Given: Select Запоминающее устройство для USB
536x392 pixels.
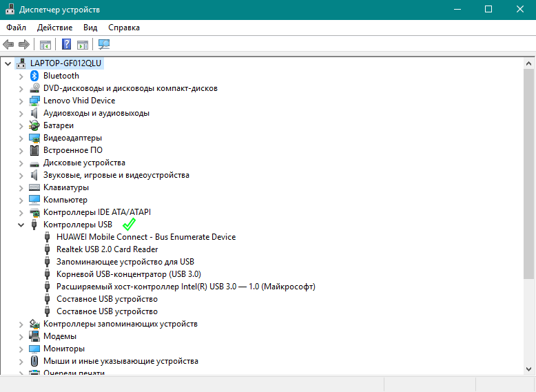Looking at the screenshot, I should [125, 262].
